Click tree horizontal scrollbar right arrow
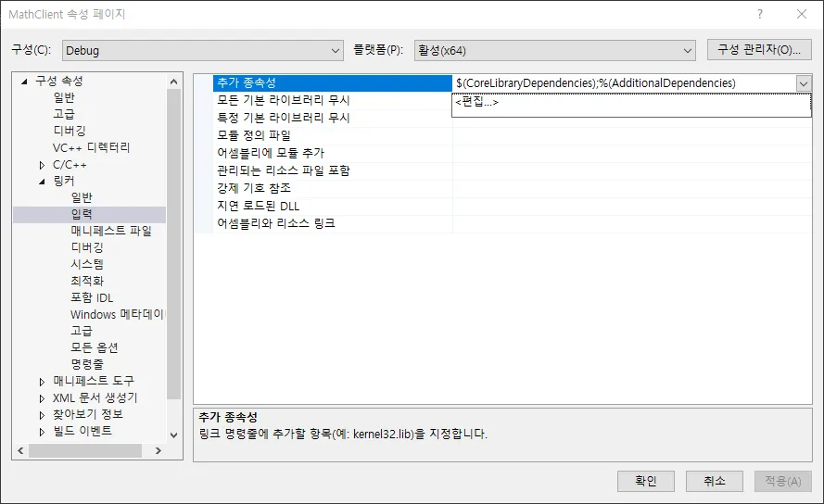 coord(158,451)
